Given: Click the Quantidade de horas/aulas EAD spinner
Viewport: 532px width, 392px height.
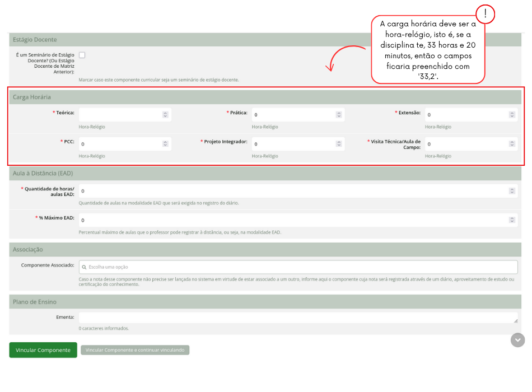Looking at the screenshot, I should (x=512, y=191).
